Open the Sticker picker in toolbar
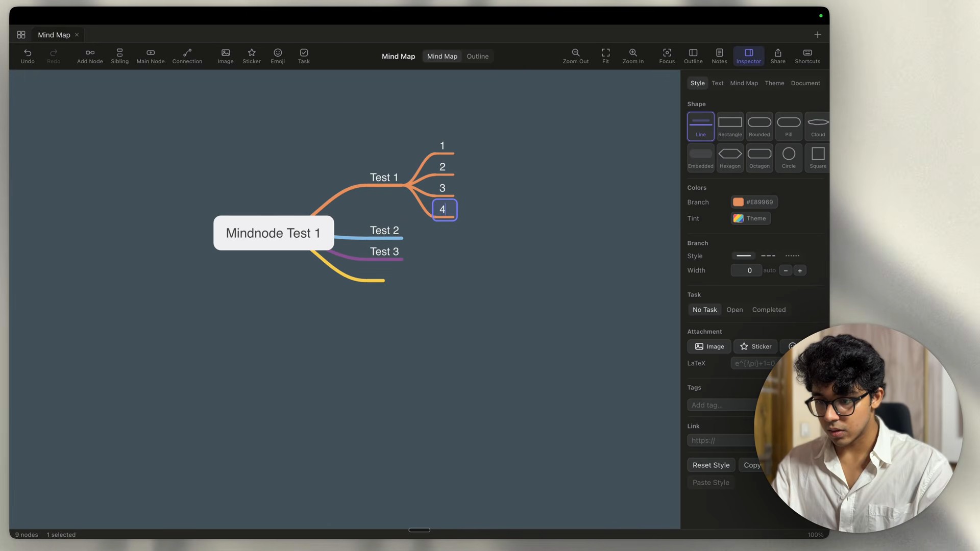Viewport: 980px width, 551px height. [252, 56]
